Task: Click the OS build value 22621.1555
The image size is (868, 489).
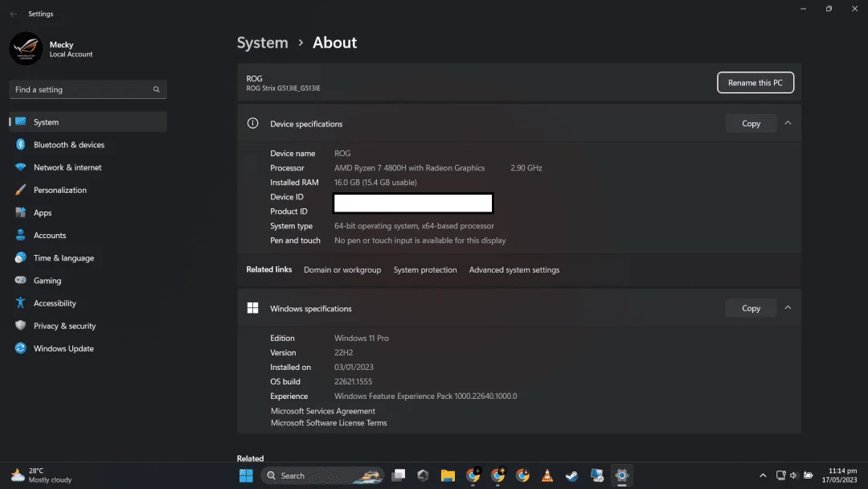Action: coord(353,381)
